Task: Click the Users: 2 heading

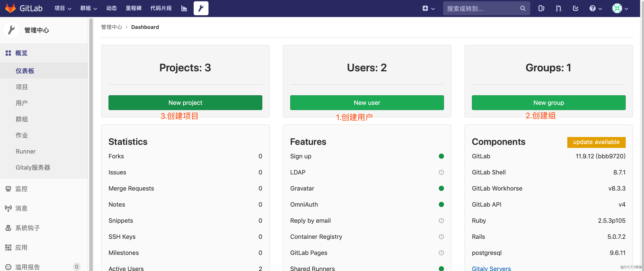Action: tap(367, 68)
